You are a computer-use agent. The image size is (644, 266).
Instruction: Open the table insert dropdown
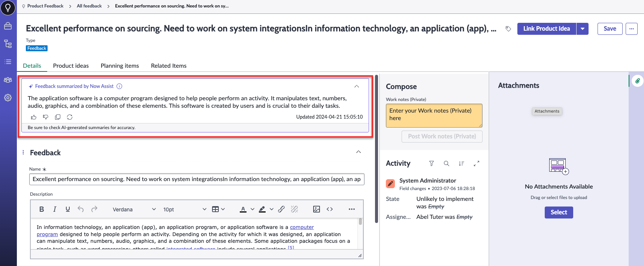point(218,209)
